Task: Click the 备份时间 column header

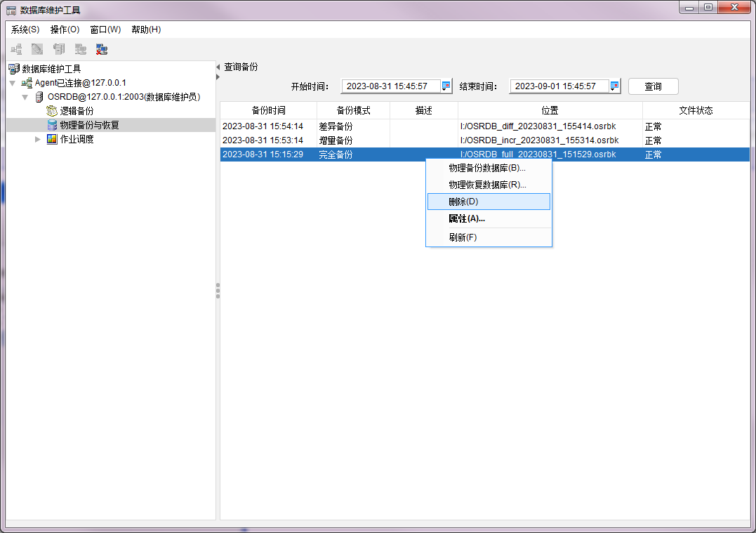Action: [268, 111]
